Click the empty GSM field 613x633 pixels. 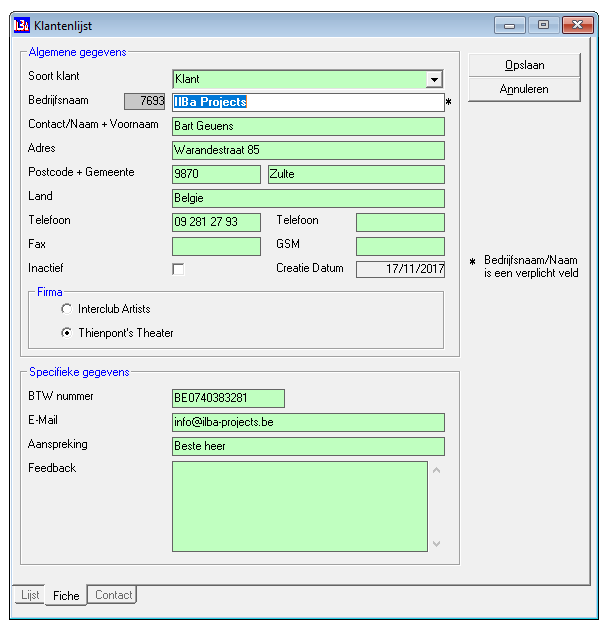coord(400,246)
